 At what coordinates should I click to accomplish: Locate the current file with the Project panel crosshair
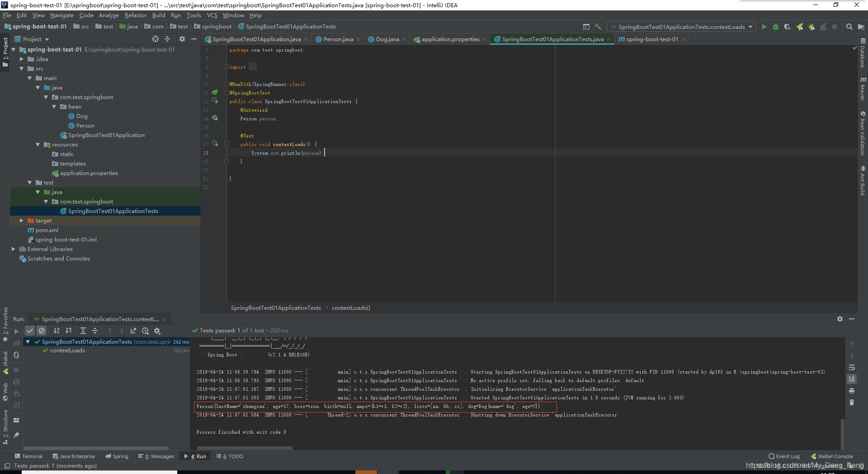click(156, 39)
